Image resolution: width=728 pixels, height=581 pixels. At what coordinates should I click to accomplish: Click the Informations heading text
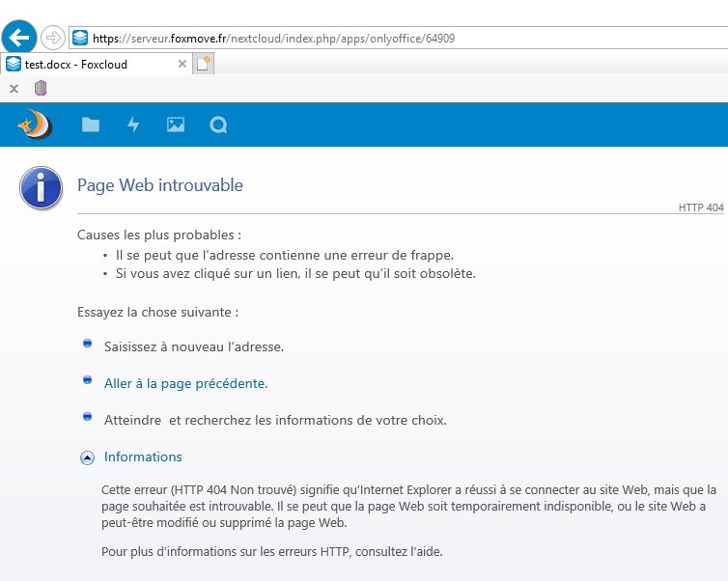point(143,457)
